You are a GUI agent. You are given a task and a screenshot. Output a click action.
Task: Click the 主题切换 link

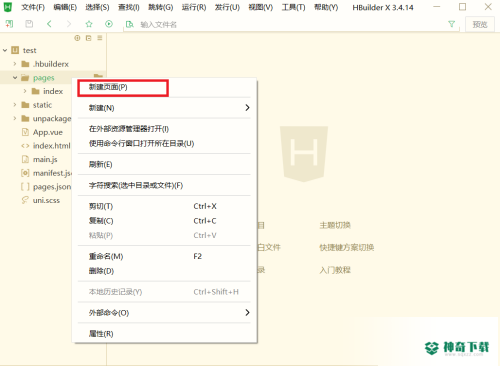335,225
